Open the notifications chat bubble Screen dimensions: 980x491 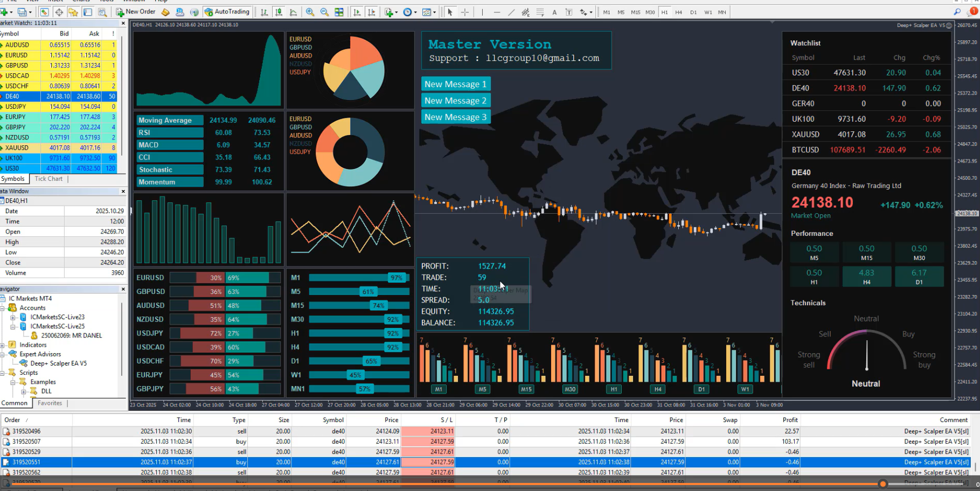tap(971, 12)
